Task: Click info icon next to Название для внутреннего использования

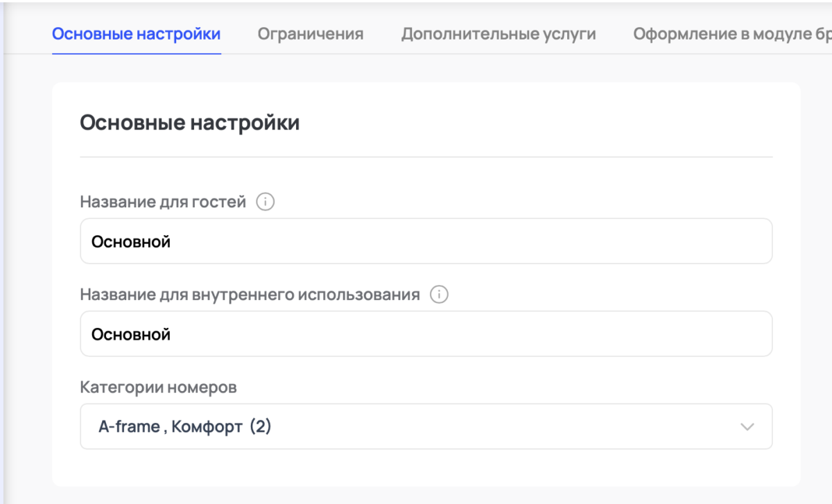Action: pyautogui.click(x=440, y=293)
